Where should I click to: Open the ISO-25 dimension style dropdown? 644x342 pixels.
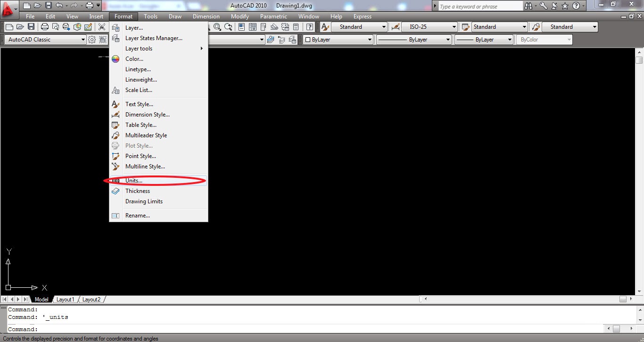tap(430, 27)
